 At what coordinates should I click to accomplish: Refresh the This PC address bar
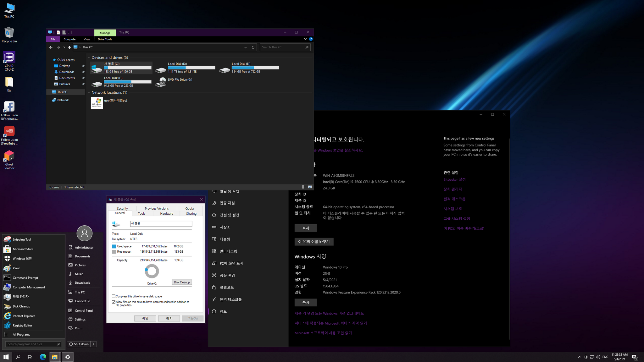(x=253, y=47)
